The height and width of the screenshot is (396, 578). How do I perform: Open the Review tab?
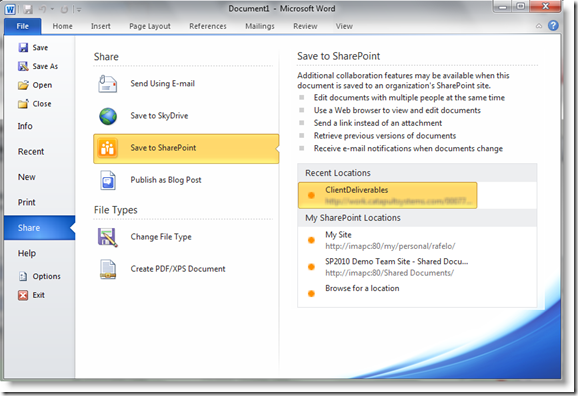coord(305,26)
